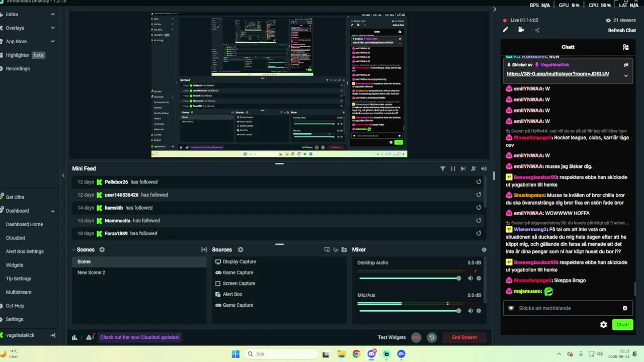This screenshot has width=644, height=362.
Task: Open the chat user list icon
Action: pyautogui.click(x=625, y=47)
